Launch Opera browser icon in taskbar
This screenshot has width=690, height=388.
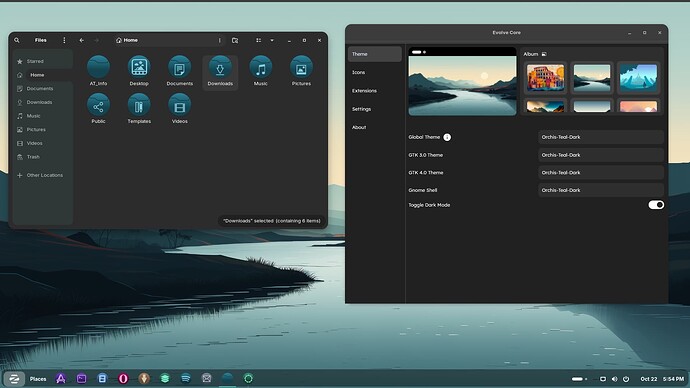point(123,378)
